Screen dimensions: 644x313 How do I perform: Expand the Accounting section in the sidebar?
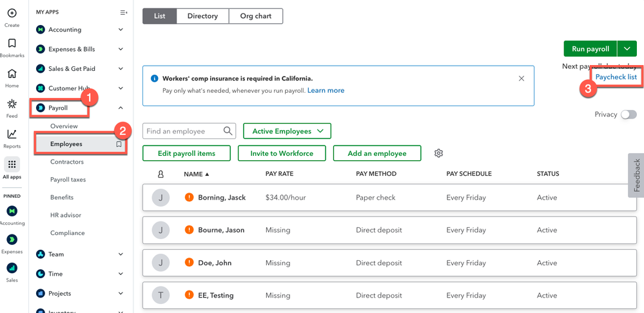121,30
